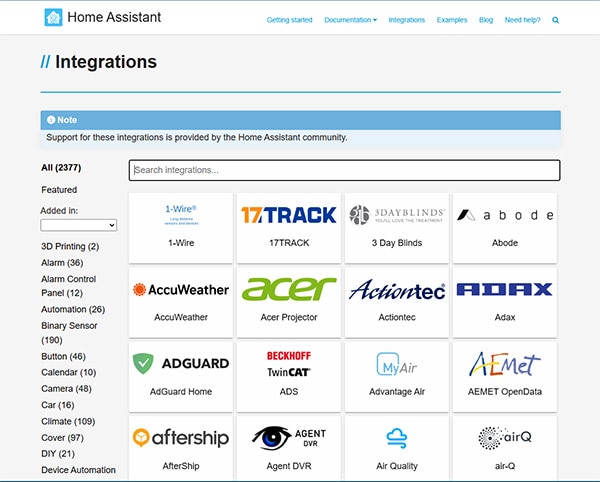600x482 pixels.
Task: Filter by 3D Printing (2) category
Action: click(x=70, y=246)
